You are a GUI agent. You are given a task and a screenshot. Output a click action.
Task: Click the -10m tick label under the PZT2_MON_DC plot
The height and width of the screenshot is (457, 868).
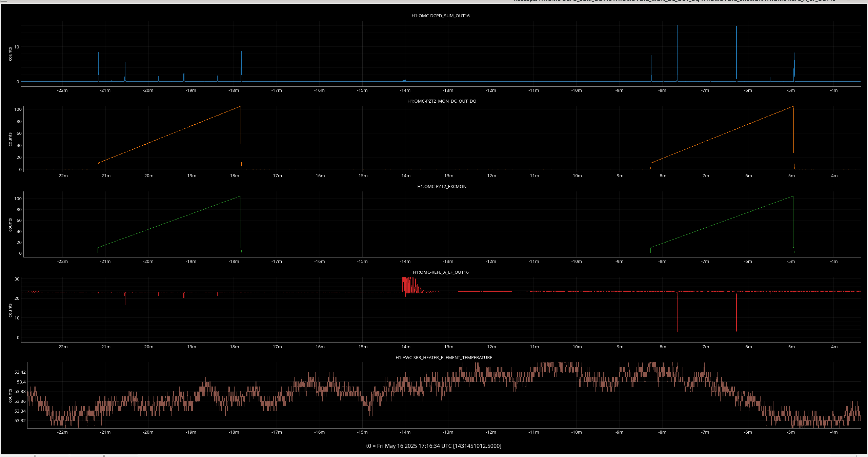click(x=577, y=176)
